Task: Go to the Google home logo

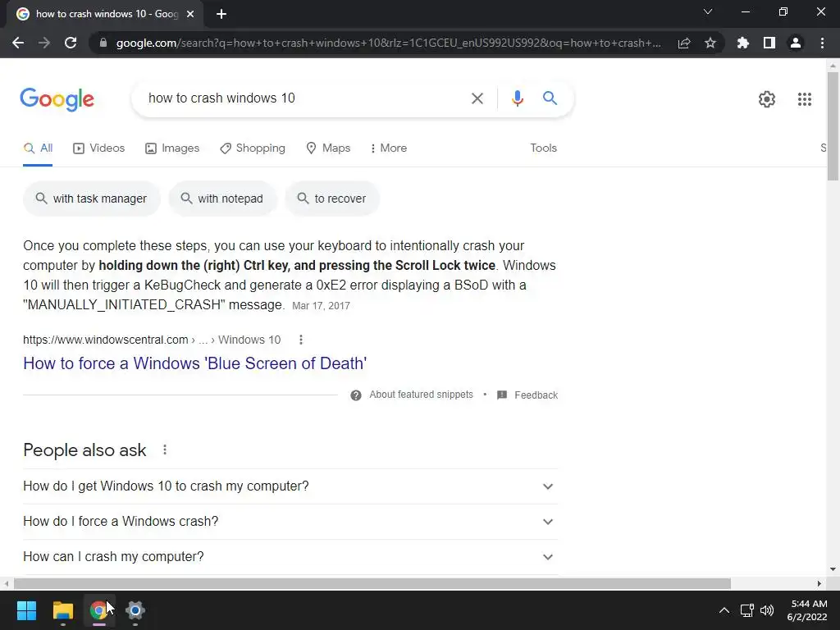Action: (x=57, y=99)
